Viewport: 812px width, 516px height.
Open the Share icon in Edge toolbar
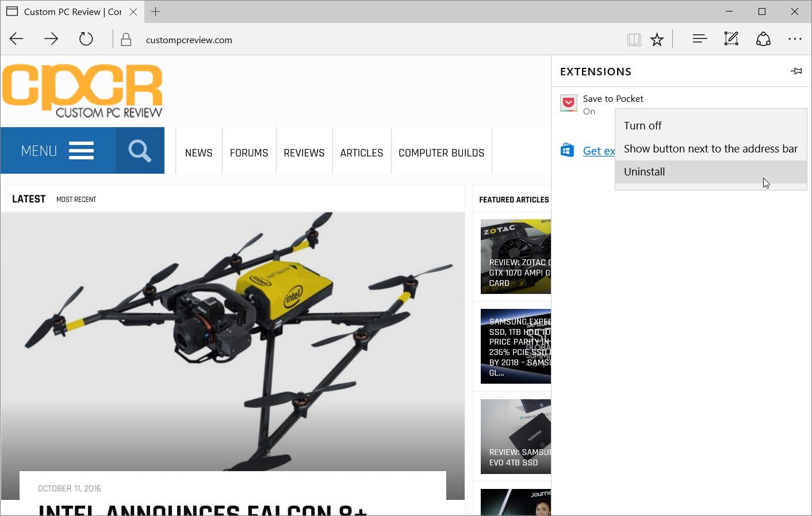(x=763, y=39)
